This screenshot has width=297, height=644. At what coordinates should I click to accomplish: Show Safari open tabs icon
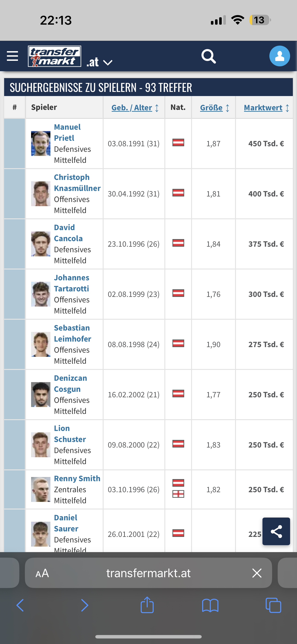click(273, 605)
